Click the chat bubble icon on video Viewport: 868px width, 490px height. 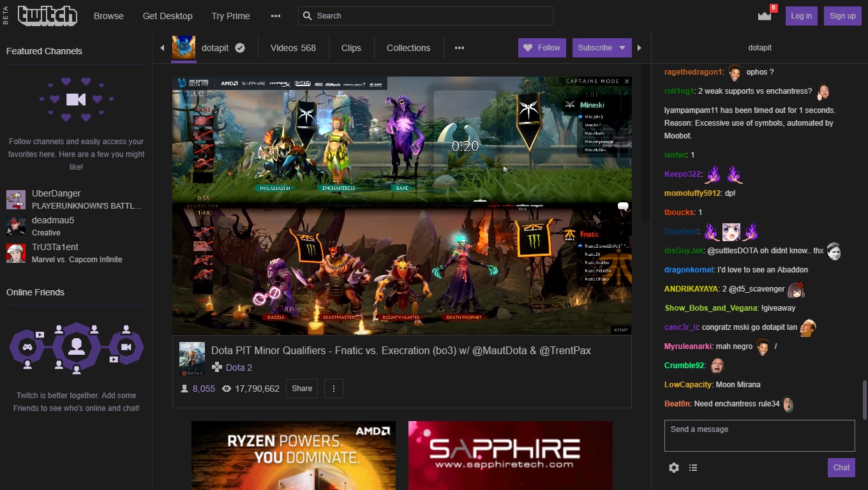[624, 207]
